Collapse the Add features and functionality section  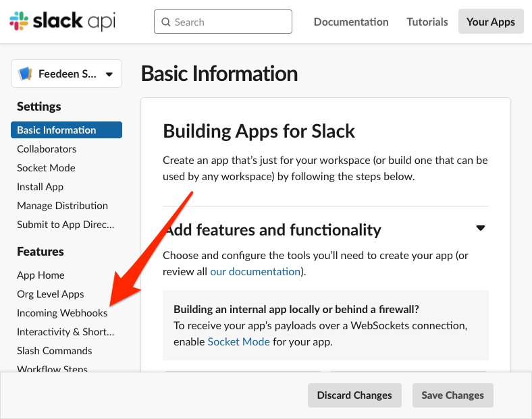480,229
